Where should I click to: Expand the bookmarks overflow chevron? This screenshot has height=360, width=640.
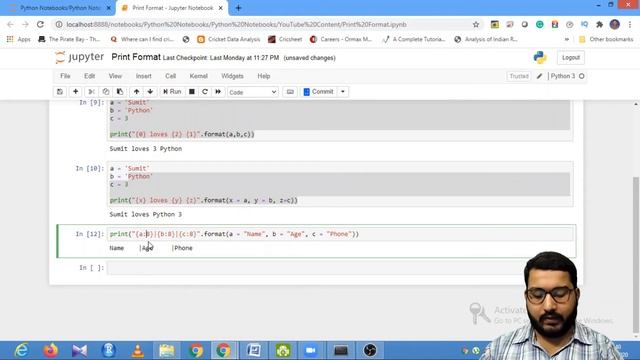(x=567, y=39)
